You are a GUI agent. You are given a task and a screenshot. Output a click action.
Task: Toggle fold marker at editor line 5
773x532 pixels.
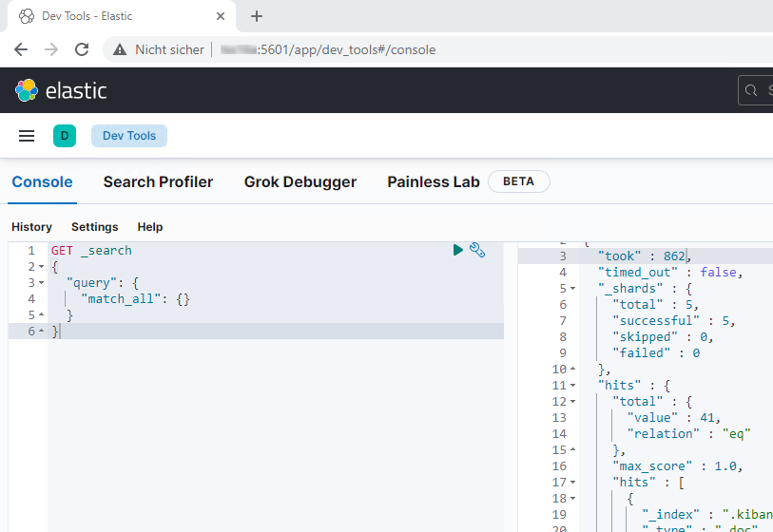click(42, 315)
